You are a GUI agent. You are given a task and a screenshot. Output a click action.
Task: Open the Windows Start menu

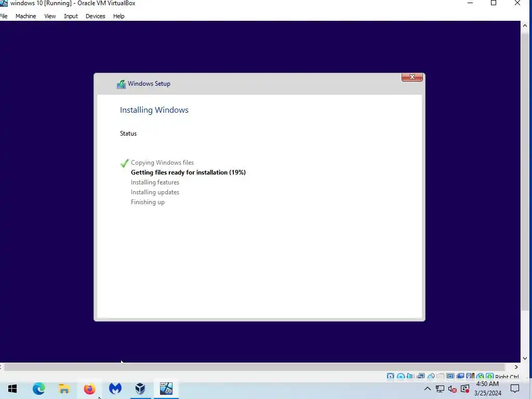(12, 389)
